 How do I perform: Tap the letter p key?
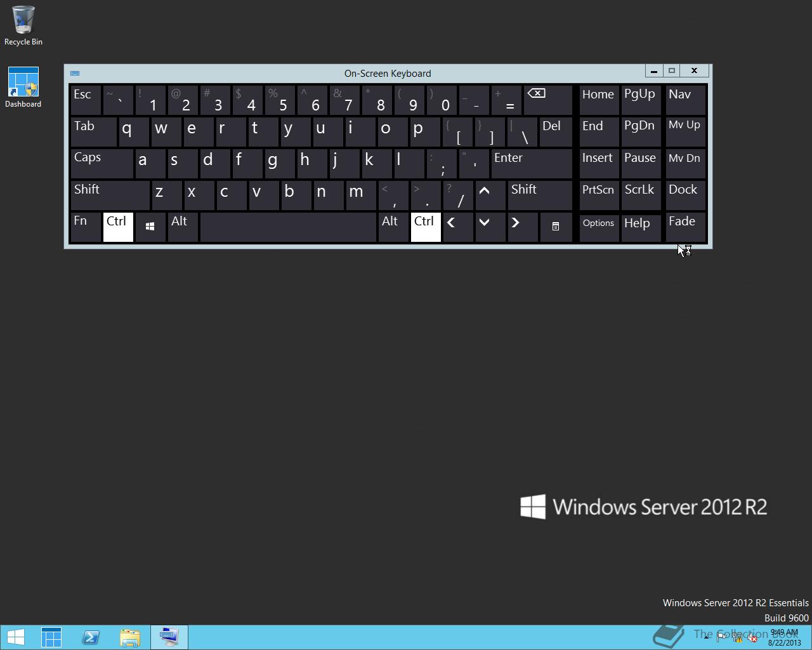pyautogui.click(x=426, y=131)
